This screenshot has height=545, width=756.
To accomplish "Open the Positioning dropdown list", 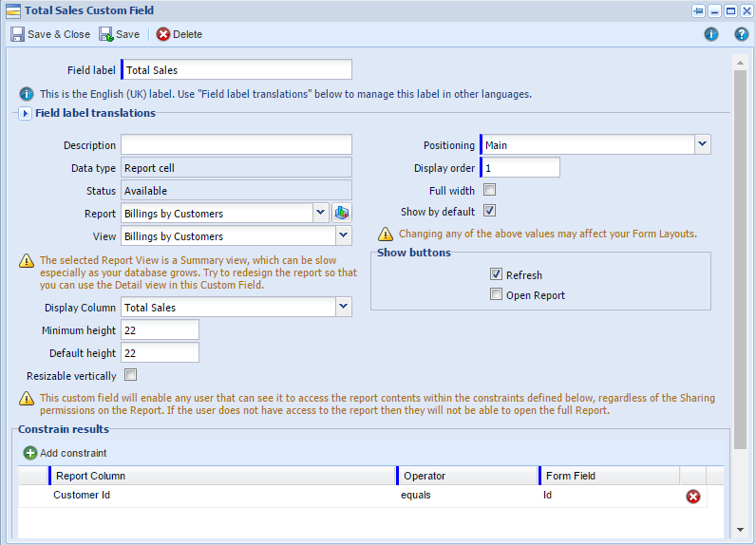I will pyautogui.click(x=702, y=144).
